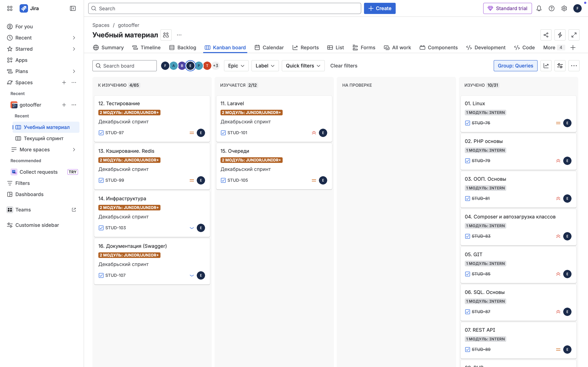The width and height of the screenshot is (588, 367).
Task: Toggle avatar filter F
Action: click(x=165, y=66)
